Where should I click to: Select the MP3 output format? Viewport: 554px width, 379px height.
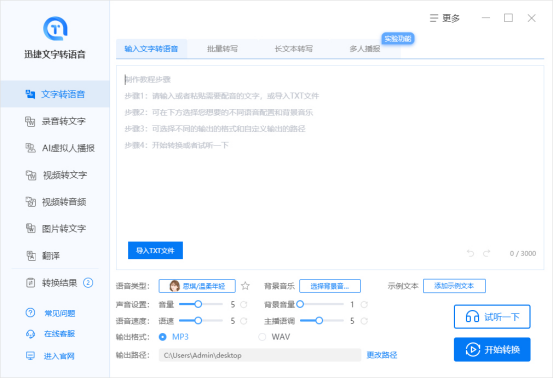tap(173, 337)
